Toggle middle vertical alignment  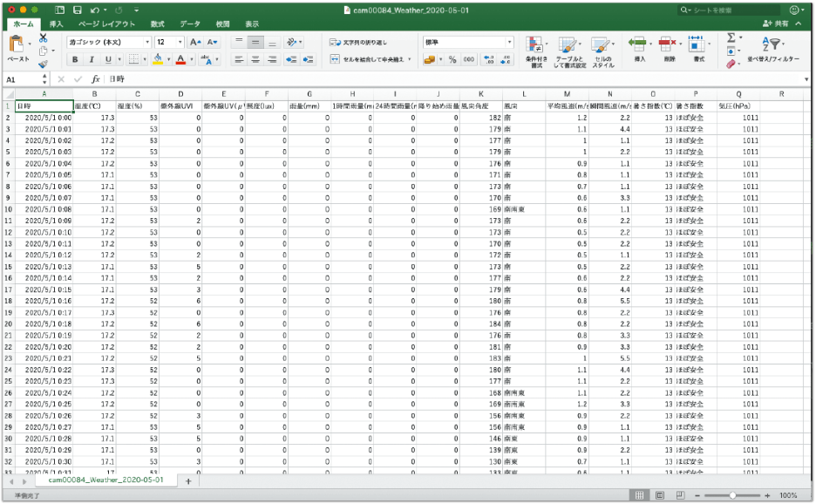(x=255, y=42)
